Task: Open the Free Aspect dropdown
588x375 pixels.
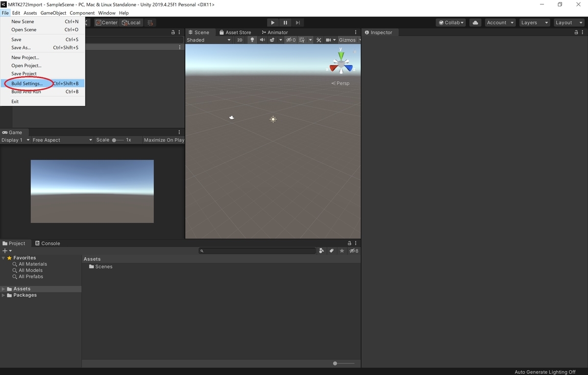Action: 62,140
